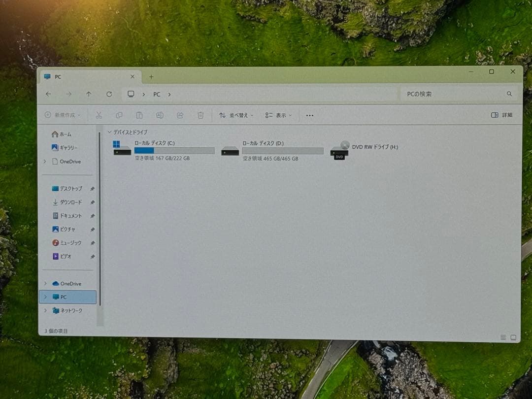Click the Share icon in the toolbar
Viewport: 532px width, 399px height.
180,115
